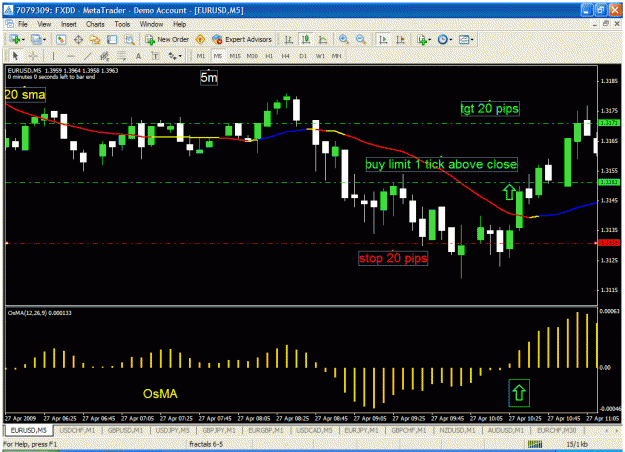Open the Templates dropdown arrow
The width and height of the screenshot is (625, 452).
(x=472, y=39)
